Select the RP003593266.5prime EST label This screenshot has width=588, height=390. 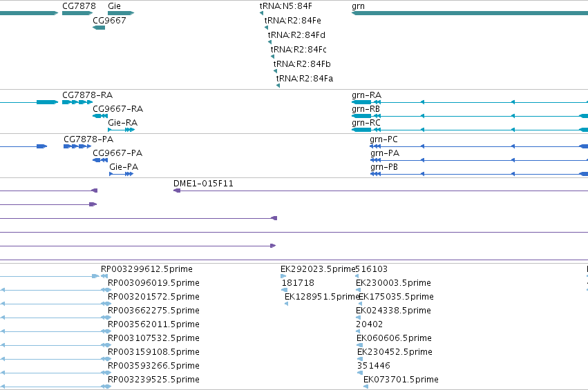point(153,366)
